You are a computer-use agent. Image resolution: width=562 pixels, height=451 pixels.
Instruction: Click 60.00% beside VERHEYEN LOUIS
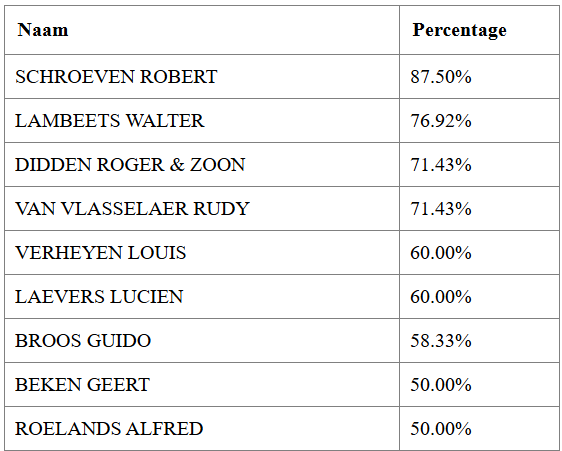click(441, 253)
